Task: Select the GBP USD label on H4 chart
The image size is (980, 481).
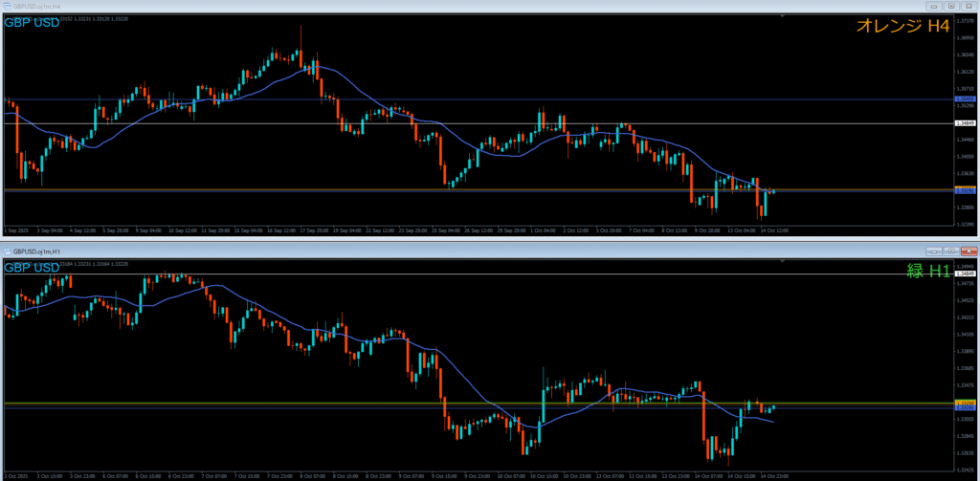Action: pyautogui.click(x=32, y=22)
